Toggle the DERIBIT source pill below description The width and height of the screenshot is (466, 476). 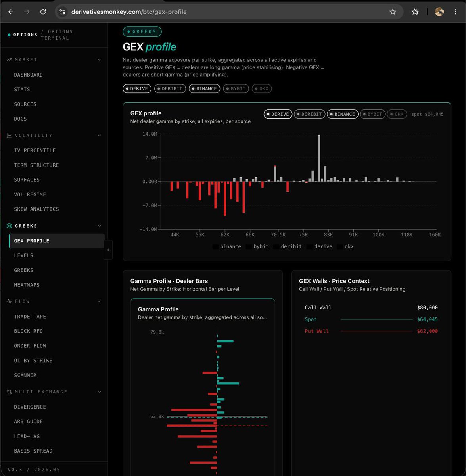coord(170,89)
